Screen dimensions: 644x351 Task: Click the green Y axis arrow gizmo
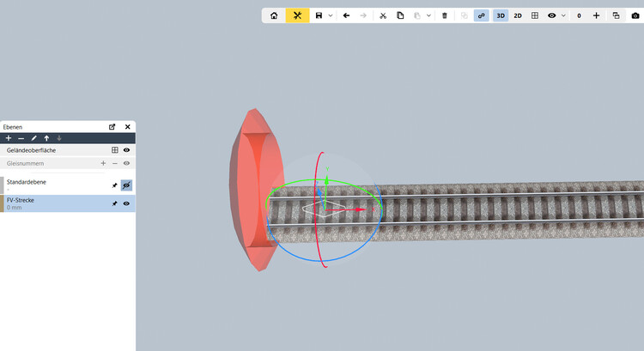tap(327, 179)
